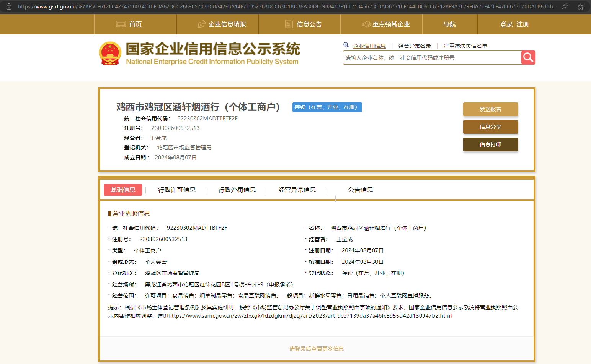Click the establishment date 2024年08月07日 in header
Image resolution: width=591 pixels, height=364 pixels.
click(x=176, y=158)
